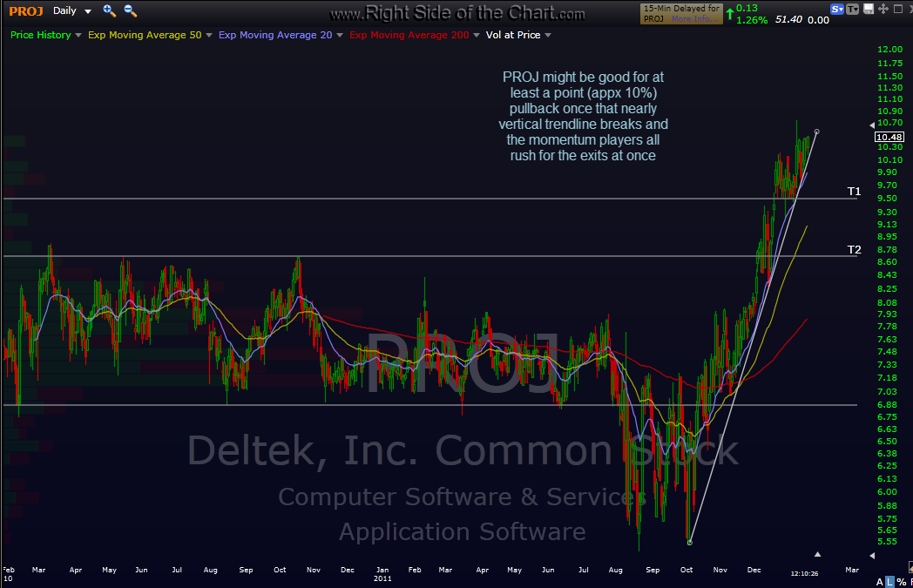This screenshot has width=913, height=588.
Task: Open the gray T tools icon
Action: [852, 10]
